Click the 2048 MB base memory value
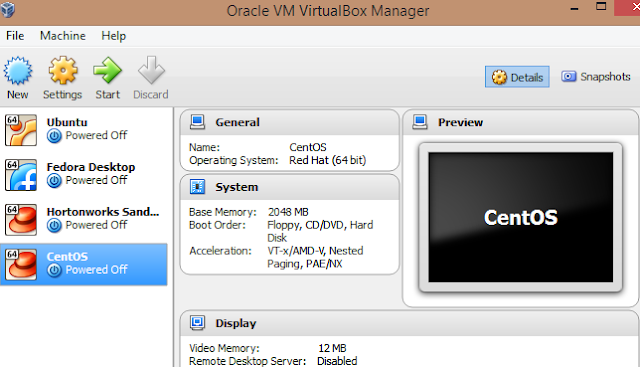The height and width of the screenshot is (367, 640). pyautogui.click(x=288, y=212)
